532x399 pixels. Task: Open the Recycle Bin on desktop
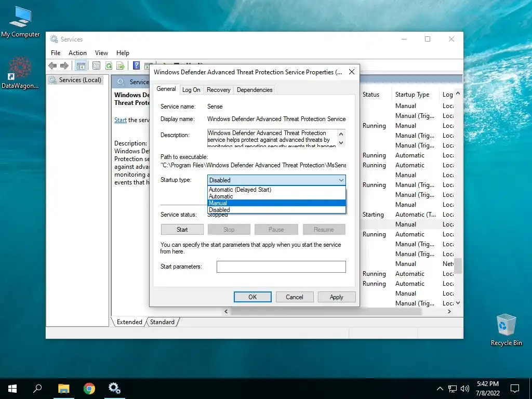pos(506,330)
